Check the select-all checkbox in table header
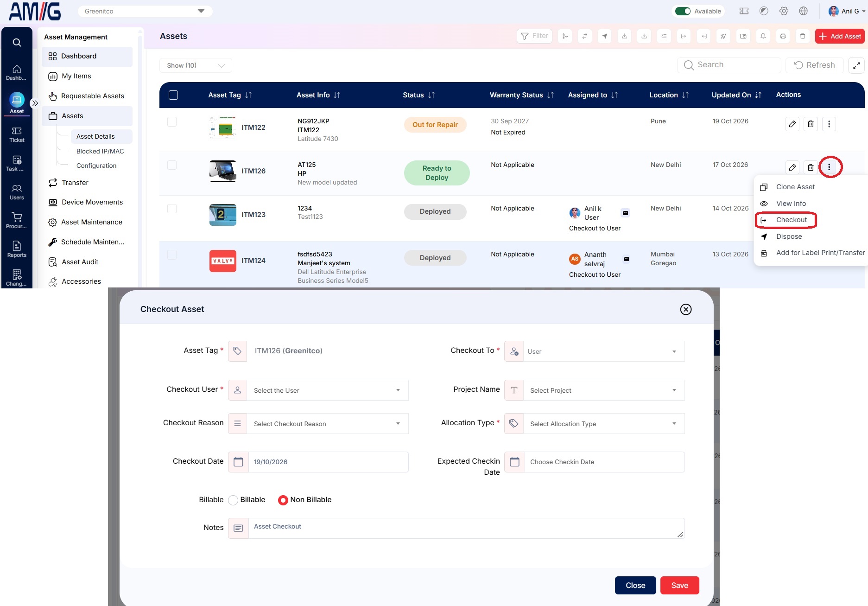 tap(173, 95)
